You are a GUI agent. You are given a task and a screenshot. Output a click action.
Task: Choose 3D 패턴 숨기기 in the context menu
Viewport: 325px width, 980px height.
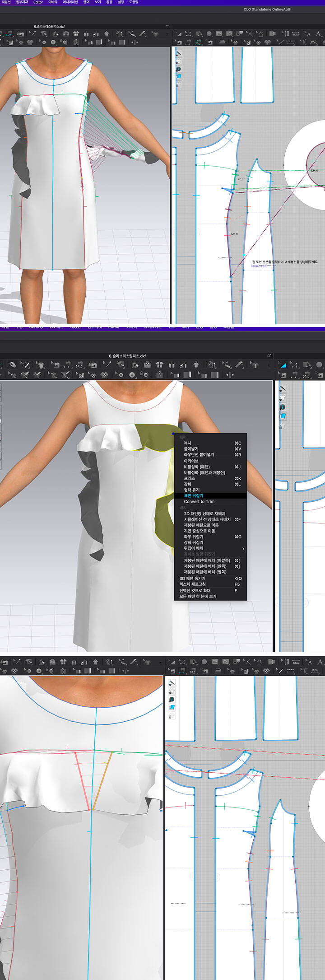tap(210, 578)
